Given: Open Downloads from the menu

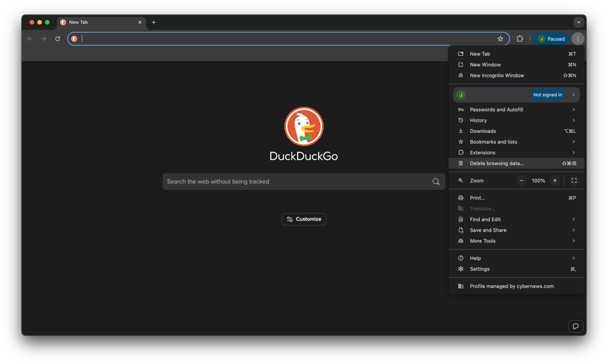Looking at the screenshot, I should click(517, 131).
